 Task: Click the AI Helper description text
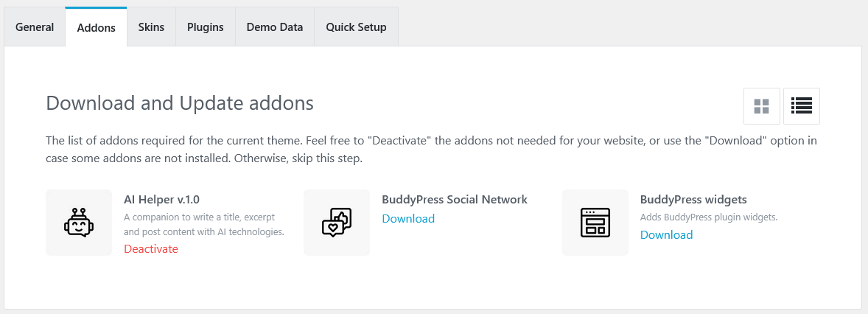[204, 225]
